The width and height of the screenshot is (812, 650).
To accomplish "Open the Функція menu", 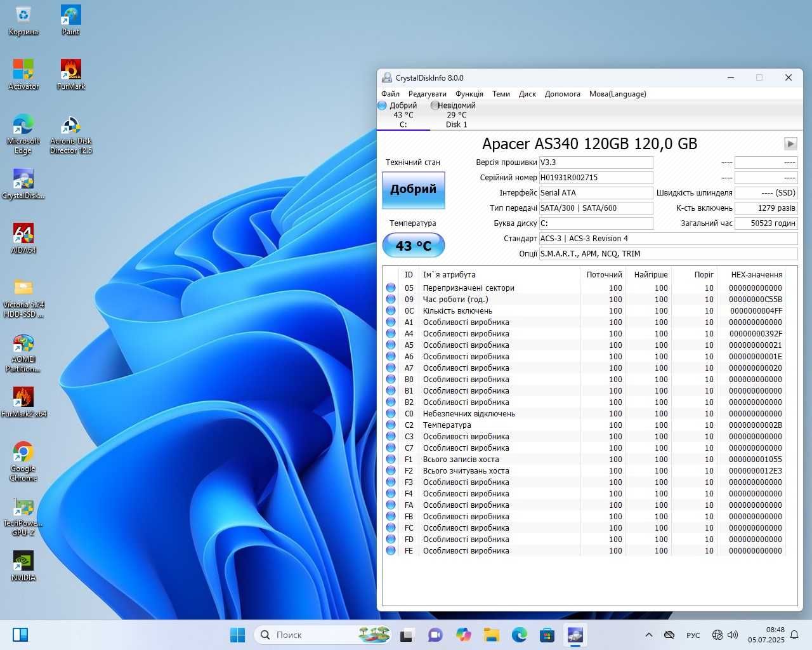I will (469, 94).
